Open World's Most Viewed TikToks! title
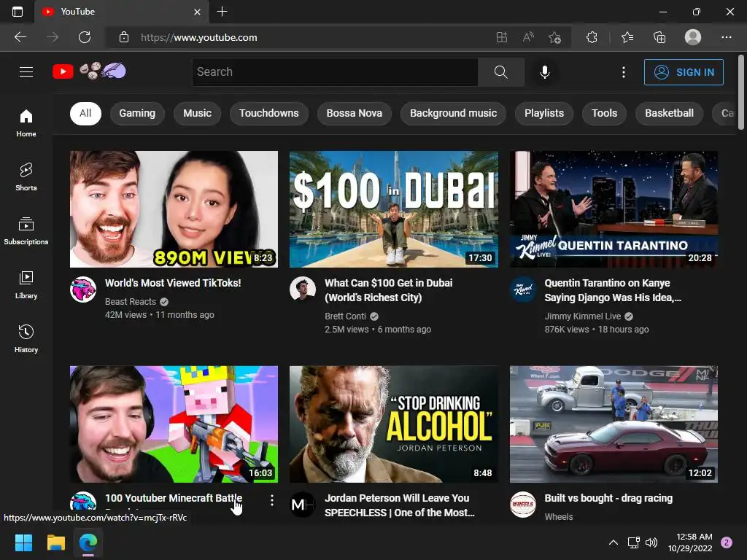The width and height of the screenshot is (747, 560). click(x=173, y=283)
